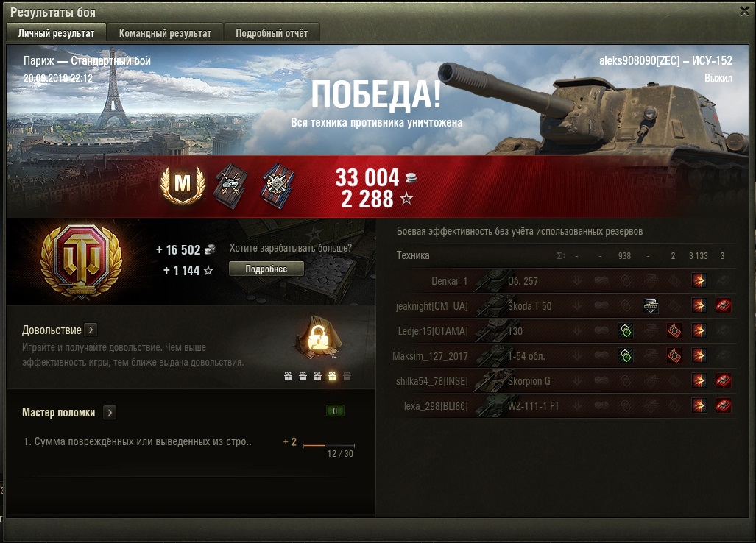Click the locked reward chest icon
Image resolution: width=756 pixels, height=543 pixels.
(x=318, y=338)
